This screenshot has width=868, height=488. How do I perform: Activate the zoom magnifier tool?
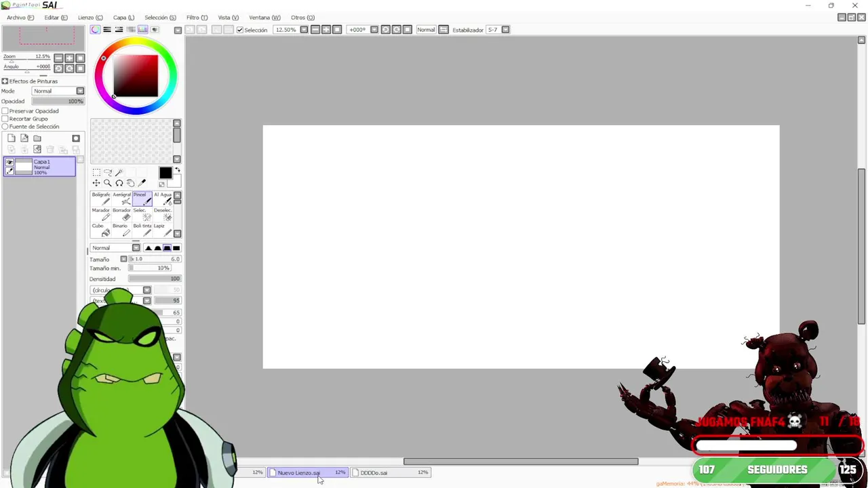coord(108,183)
